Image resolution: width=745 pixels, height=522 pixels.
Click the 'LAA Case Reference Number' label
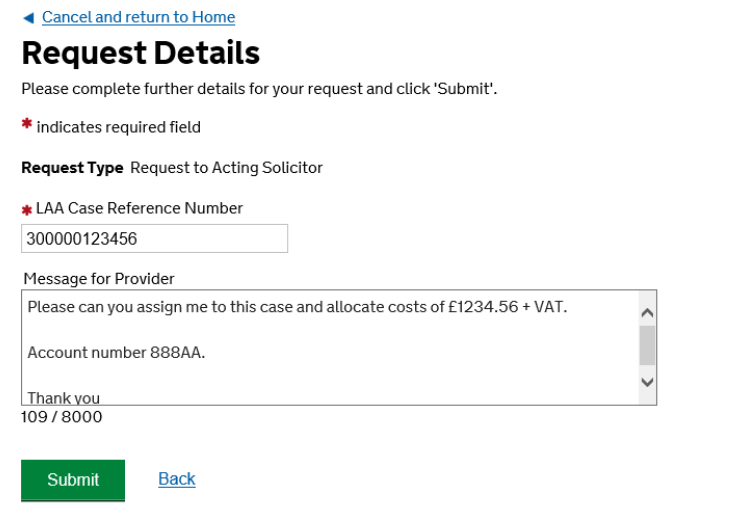(139, 208)
